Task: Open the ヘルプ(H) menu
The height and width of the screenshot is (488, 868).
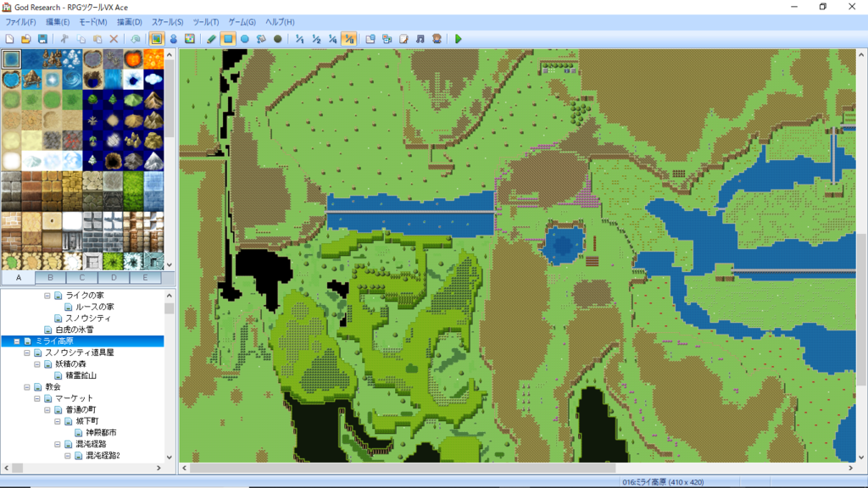Action: (x=280, y=22)
